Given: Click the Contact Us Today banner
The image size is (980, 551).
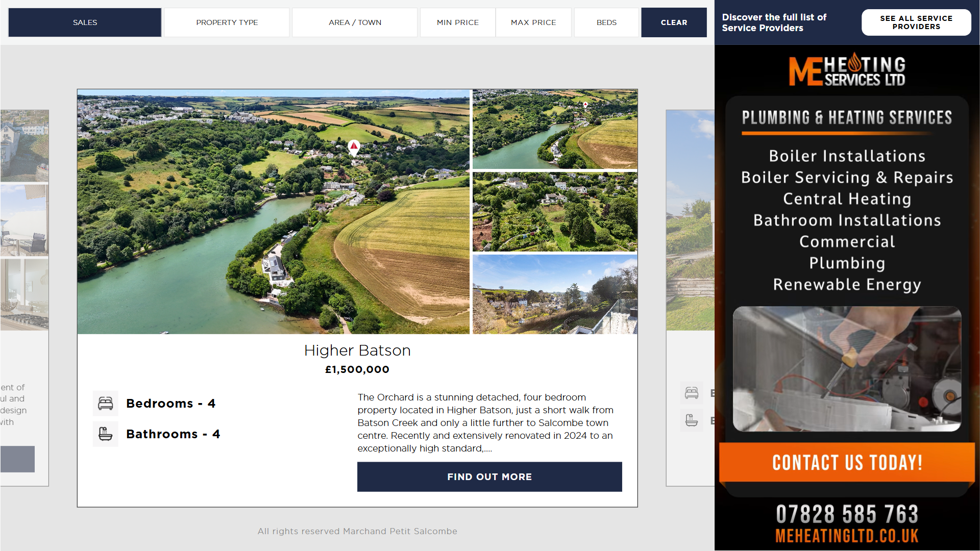Looking at the screenshot, I should click(847, 463).
